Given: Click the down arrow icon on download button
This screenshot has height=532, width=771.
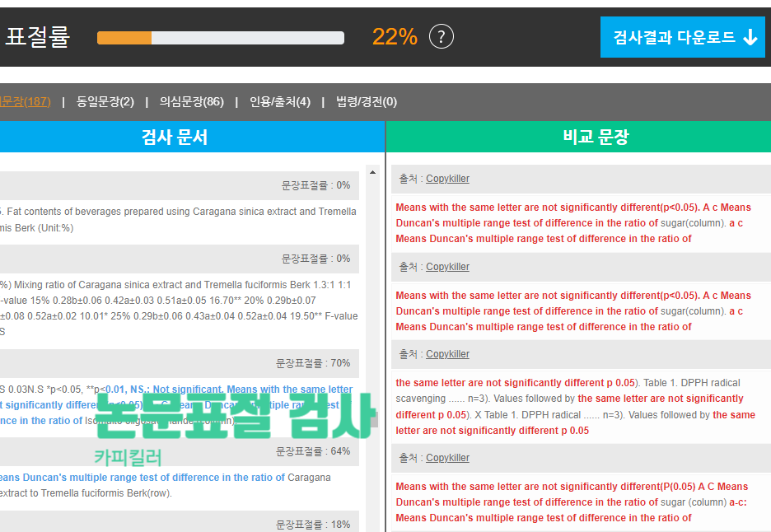Looking at the screenshot, I should pyautogui.click(x=750, y=37).
